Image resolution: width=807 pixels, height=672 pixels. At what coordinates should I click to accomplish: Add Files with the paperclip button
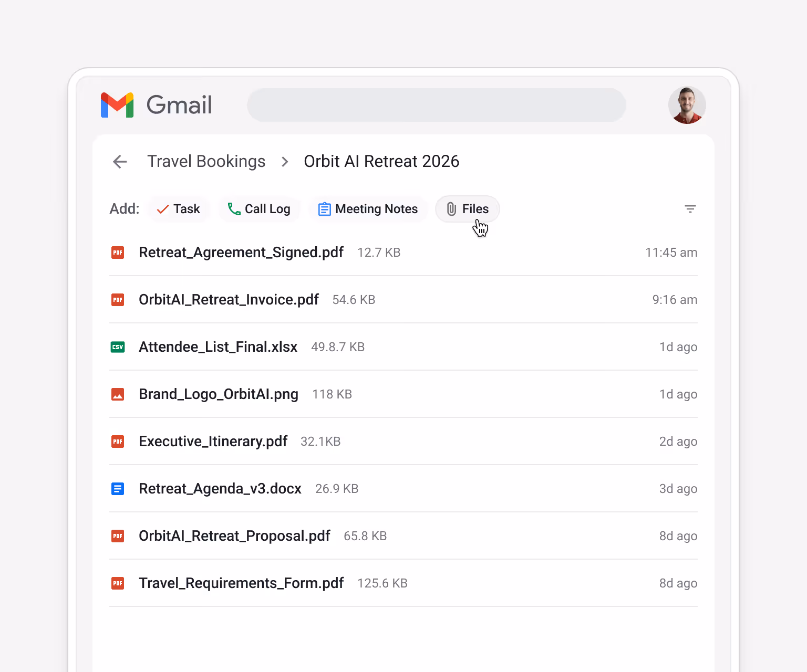pos(468,209)
